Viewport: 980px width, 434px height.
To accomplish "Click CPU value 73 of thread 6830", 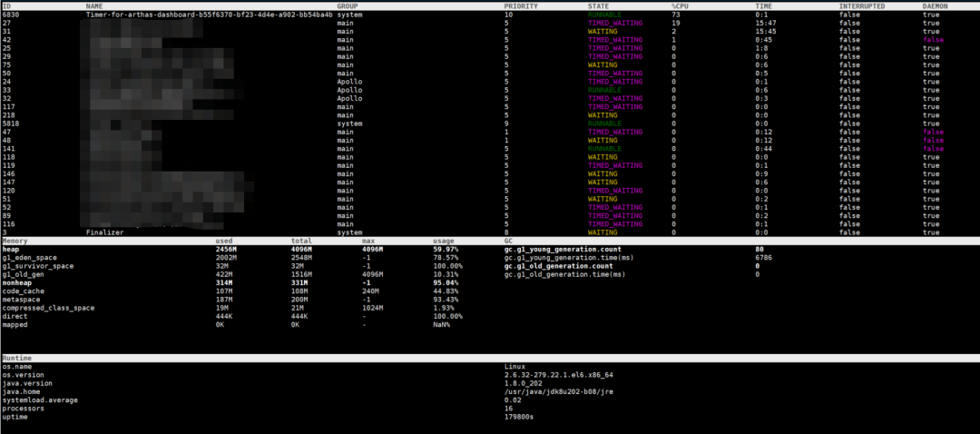I will click(x=676, y=14).
